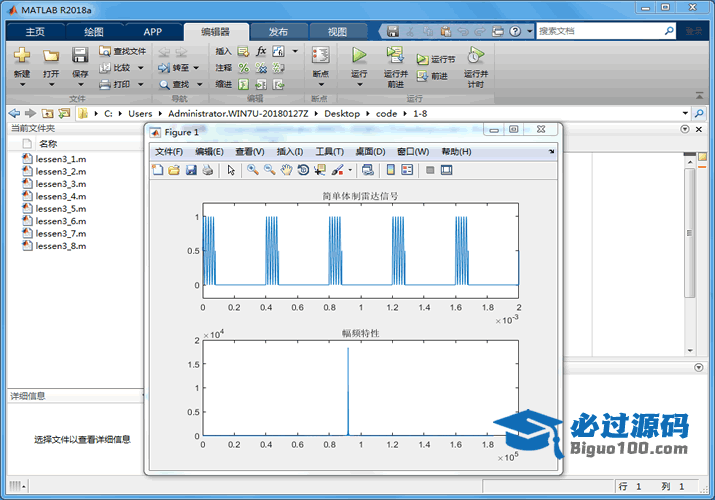
Task: Toggle Insert Legend in Figure 1 toolbar
Action: click(x=407, y=170)
